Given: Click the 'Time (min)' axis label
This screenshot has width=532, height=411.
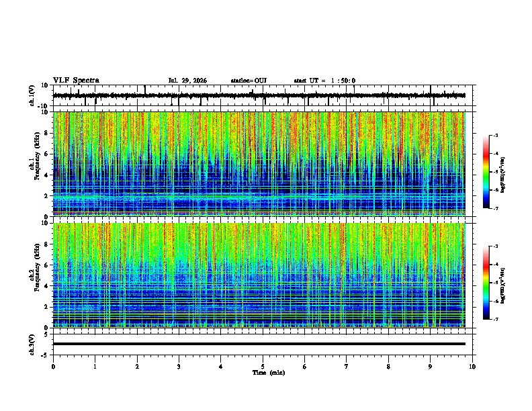Looking at the screenshot, I should click(x=269, y=373).
